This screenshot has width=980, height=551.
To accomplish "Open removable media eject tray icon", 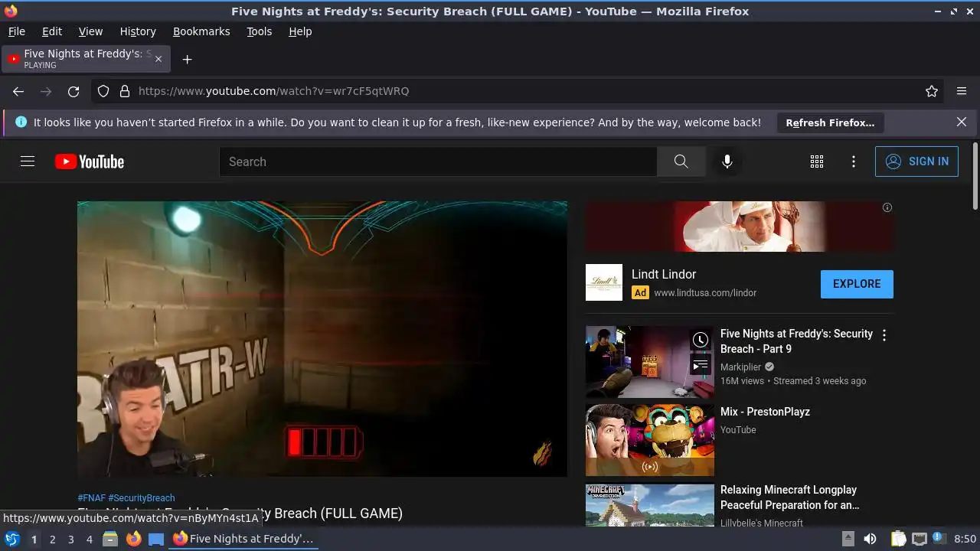I will 848,539.
